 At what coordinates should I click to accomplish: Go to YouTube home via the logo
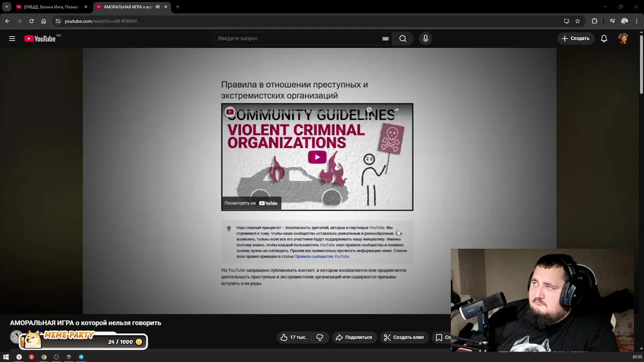[40, 39]
